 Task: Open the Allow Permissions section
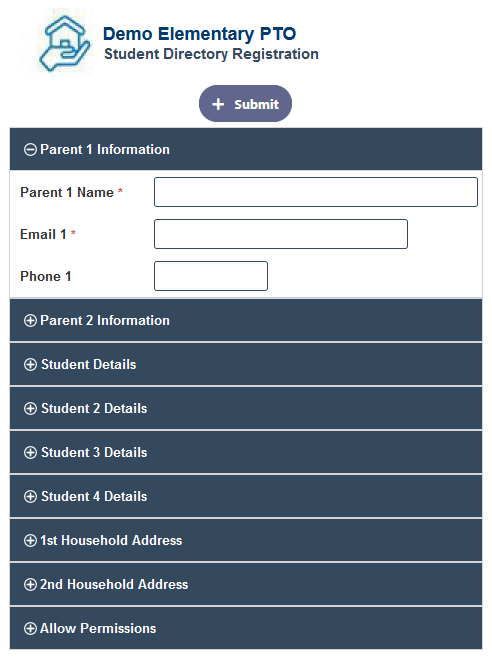pos(246,629)
